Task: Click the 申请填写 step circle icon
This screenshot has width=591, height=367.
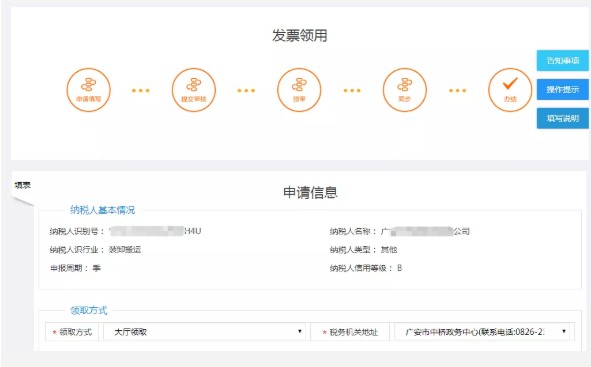Action: coord(89,90)
